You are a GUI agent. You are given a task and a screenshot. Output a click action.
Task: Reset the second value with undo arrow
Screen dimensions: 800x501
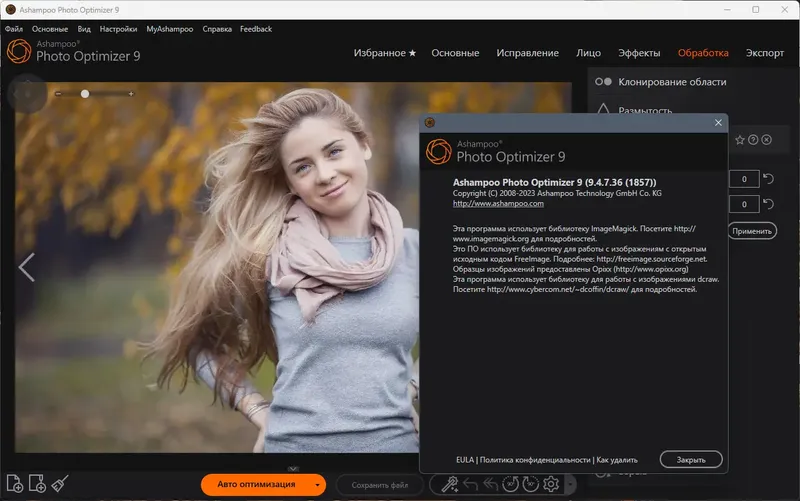tap(768, 204)
